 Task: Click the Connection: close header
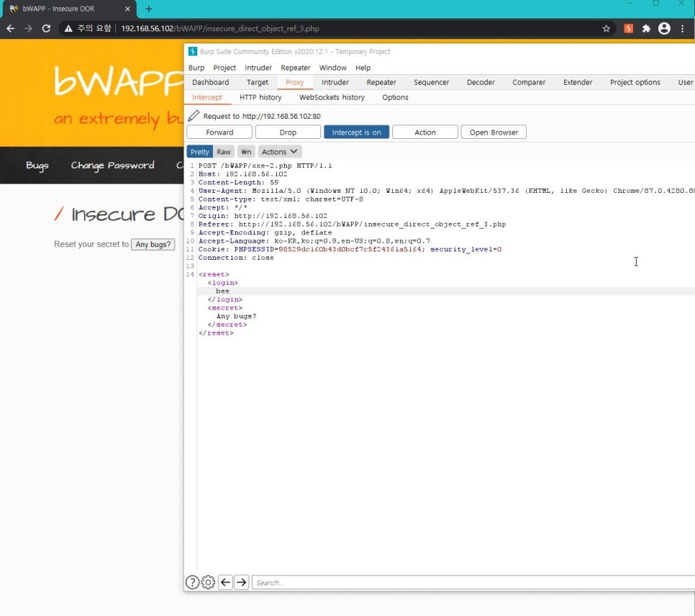(236, 258)
